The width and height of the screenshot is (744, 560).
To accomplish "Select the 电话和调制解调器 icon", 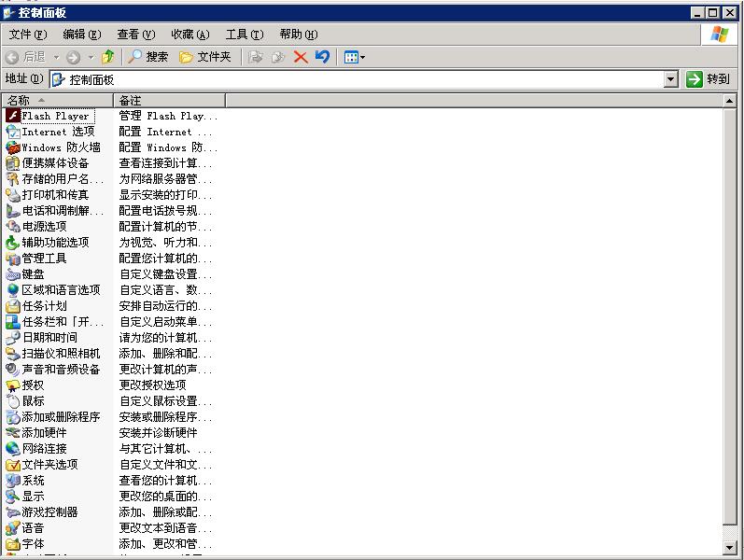I will coord(13,211).
